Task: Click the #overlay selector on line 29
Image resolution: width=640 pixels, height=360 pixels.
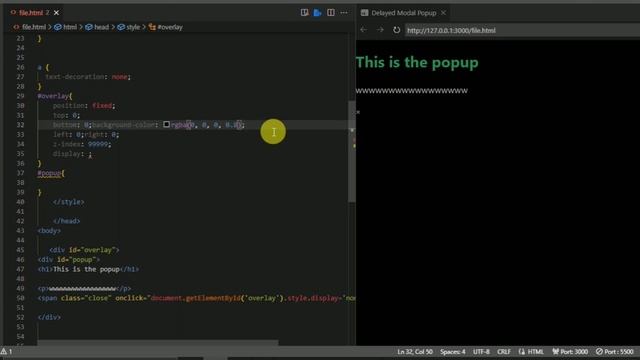Action: (x=53, y=96)
